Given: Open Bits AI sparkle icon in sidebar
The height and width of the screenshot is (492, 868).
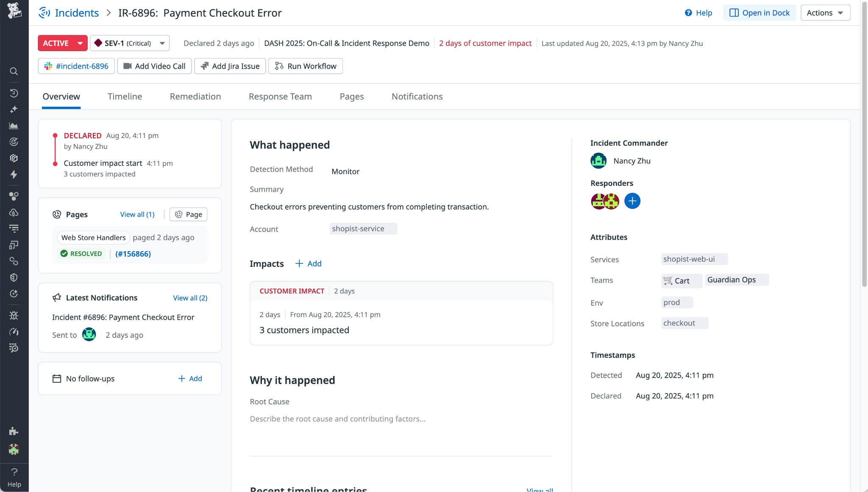Looking at the screenshot, I should tap(14, 109).
